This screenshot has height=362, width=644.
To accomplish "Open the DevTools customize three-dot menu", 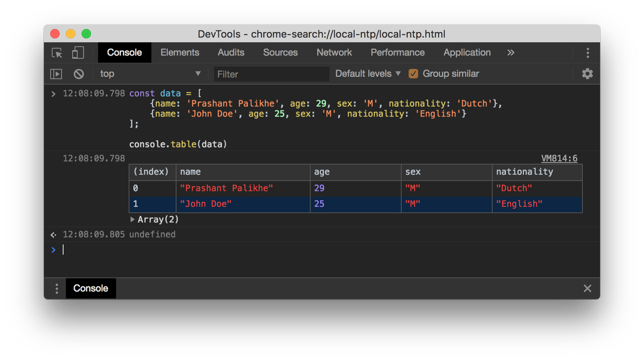I will coord(588,53).
